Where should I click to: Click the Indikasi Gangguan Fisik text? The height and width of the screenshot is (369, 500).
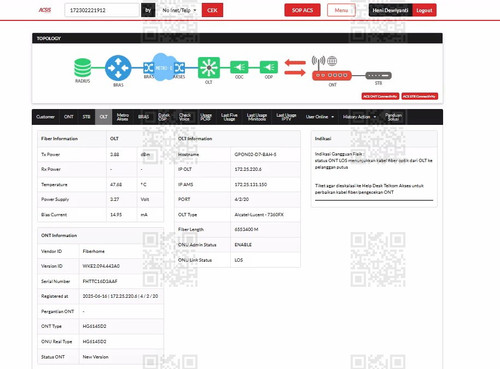coord(339,154)
